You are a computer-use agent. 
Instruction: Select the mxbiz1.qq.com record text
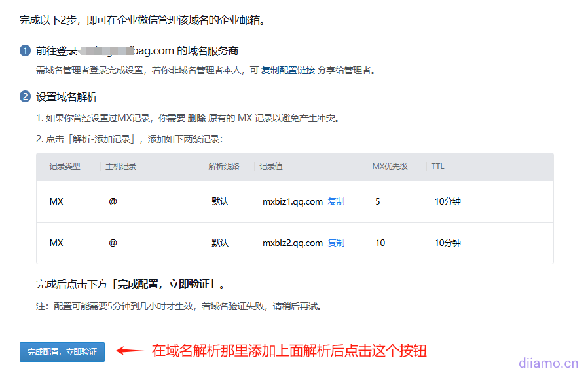293,202
